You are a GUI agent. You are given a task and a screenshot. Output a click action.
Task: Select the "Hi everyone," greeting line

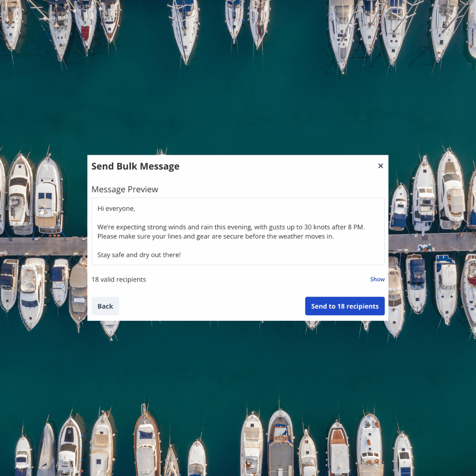[116, 208]
